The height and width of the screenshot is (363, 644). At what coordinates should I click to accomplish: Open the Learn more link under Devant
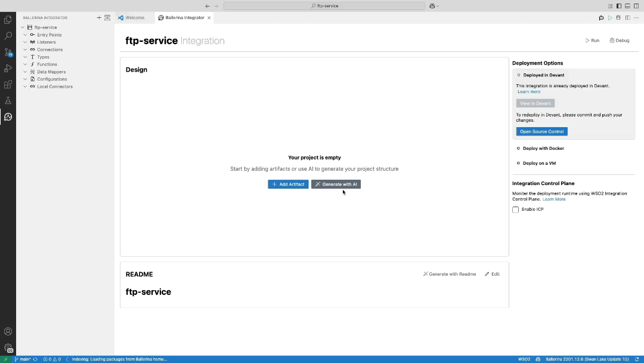tap(529, 91)
